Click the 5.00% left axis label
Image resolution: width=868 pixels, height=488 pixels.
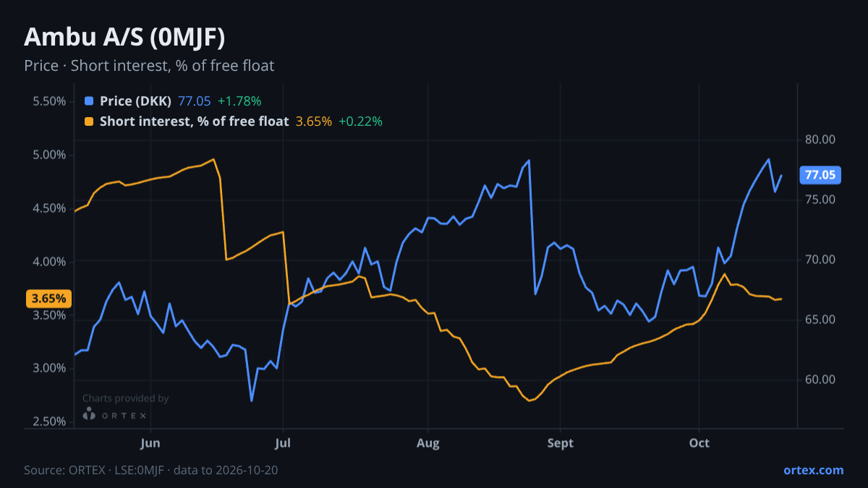point(49,155)
